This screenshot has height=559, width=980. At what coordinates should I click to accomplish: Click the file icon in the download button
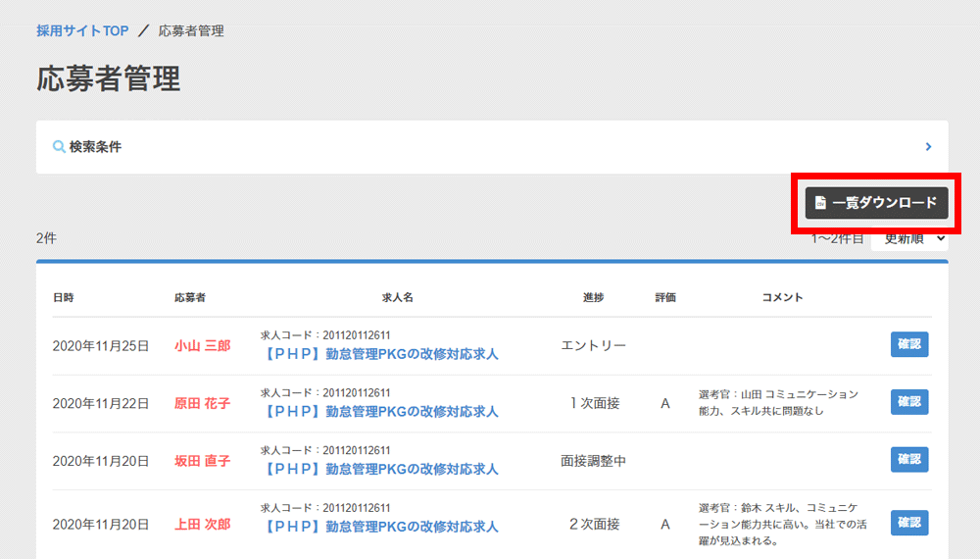tap(820, 203)
